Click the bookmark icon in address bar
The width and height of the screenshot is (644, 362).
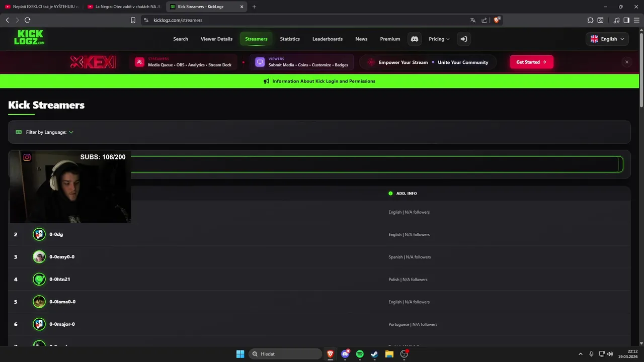[133, 20]
